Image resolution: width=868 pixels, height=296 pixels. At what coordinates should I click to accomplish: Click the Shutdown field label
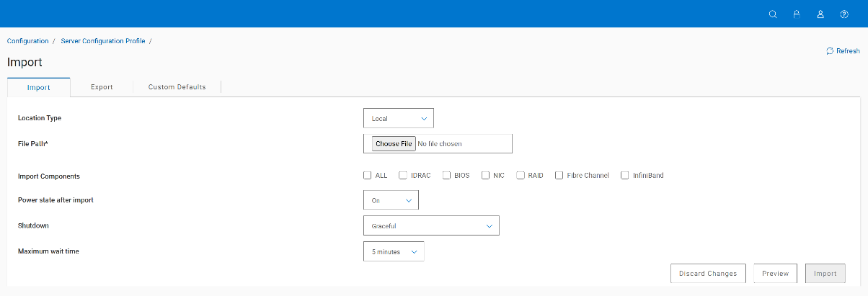tap(33, 225)
